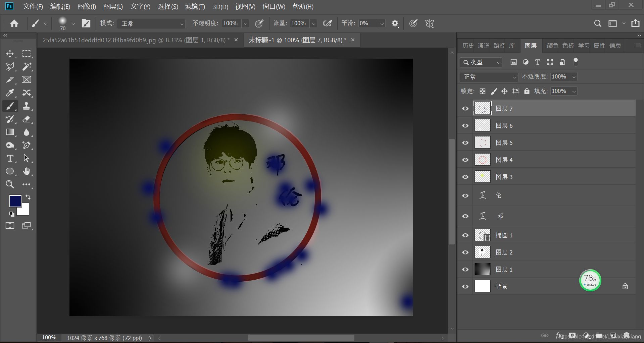644x343 pixels.
Task: Select the Frame tool
Action: pyautogui.click(x=27, y=80)
